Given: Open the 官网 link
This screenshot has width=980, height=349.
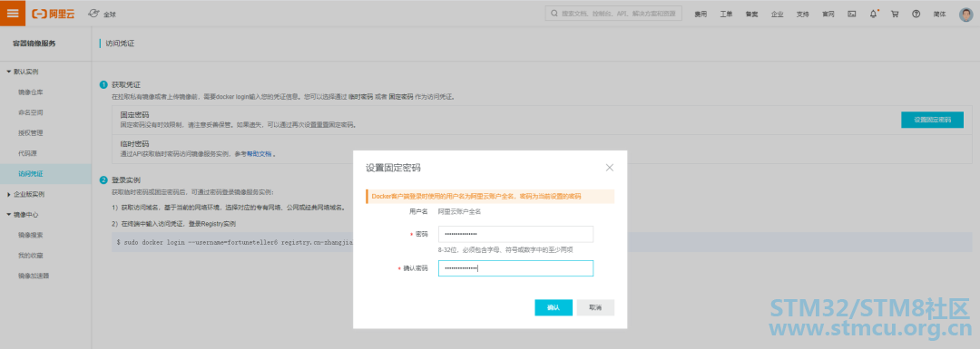Looking at the screenshot, I should (x=828, y=14).
